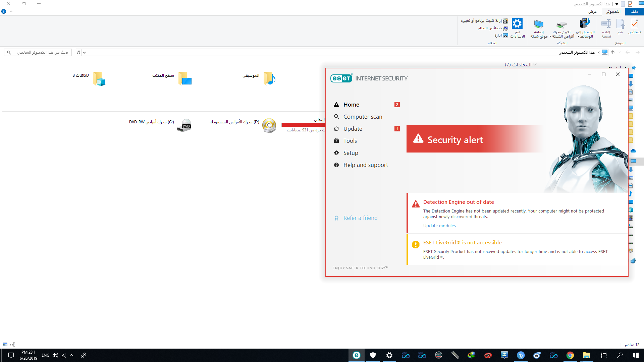Collapse the المجلدات (7) folders section
This screenshot has height=362, width=644.
[535, 65]
